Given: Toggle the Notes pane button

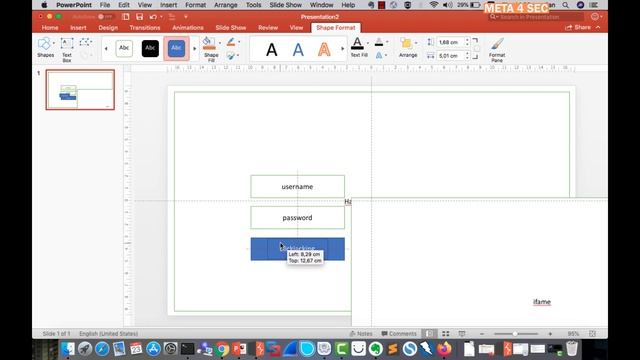Looking at the screenshot, I should [x=361, y=334].
